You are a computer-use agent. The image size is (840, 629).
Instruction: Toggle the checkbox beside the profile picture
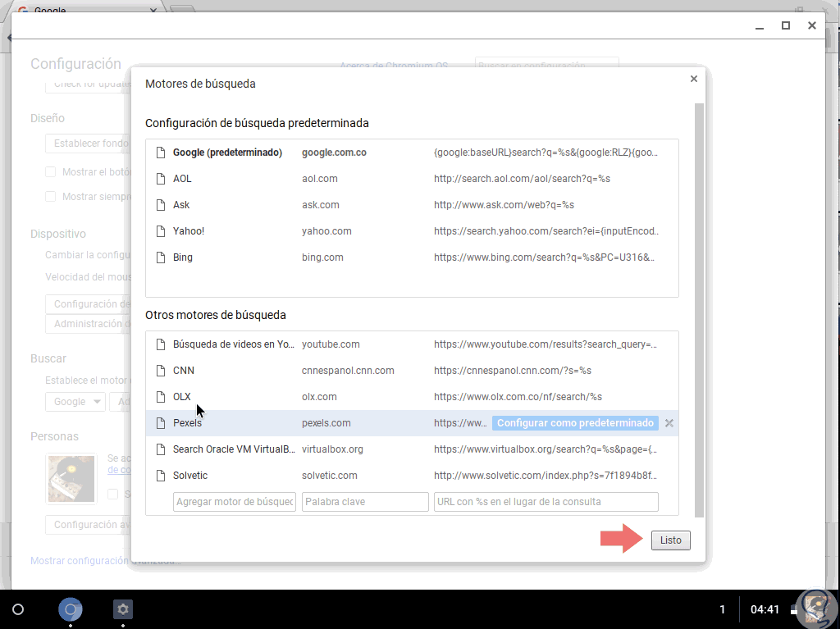pyautogui.click(x=112, y=494)
